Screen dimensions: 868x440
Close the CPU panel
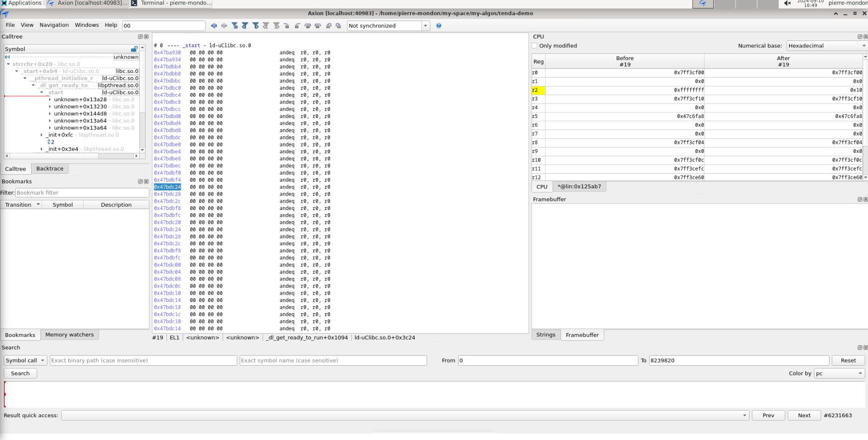pos(865,37)
